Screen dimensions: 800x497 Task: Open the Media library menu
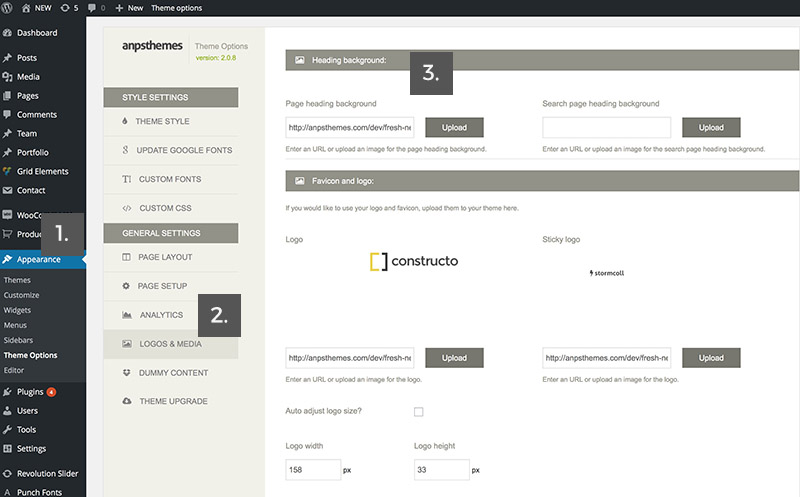click(28, 77)
